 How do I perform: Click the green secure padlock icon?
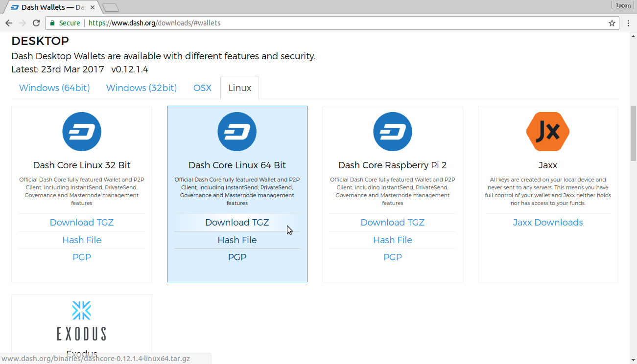pos(53,23)
